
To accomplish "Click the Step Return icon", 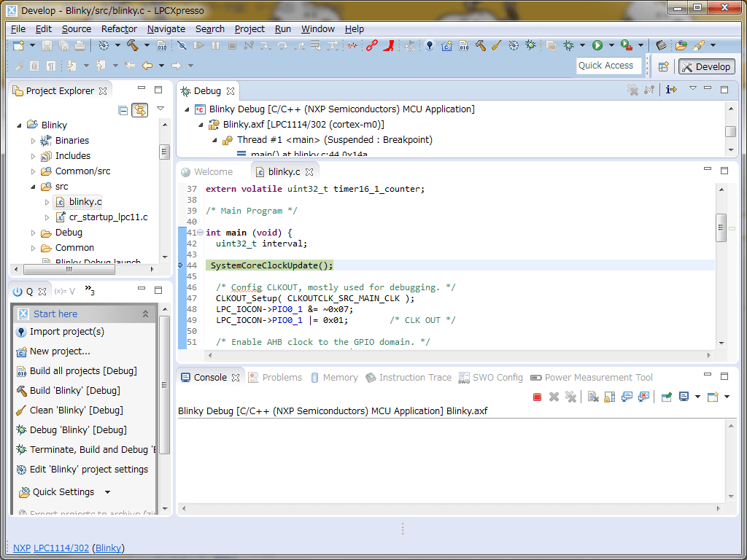I will pyautogui.click(x=299, y=45).
